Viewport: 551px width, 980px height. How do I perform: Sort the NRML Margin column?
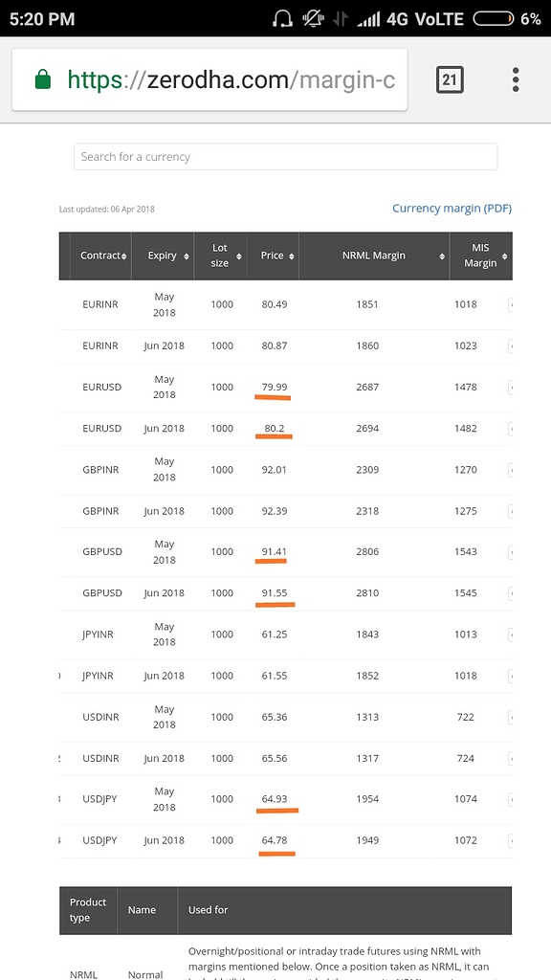441,256
